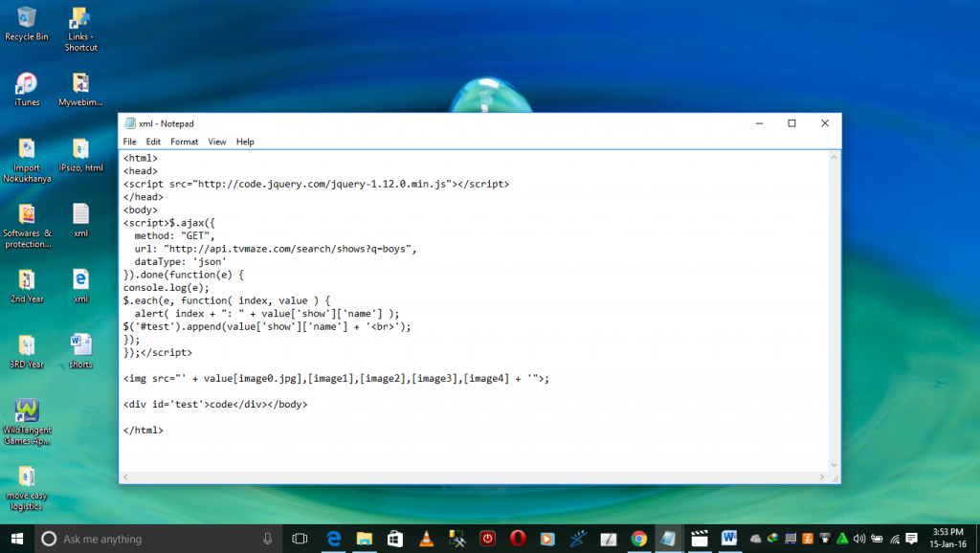
Task: Open the clapperboard video app on the taskbar
Action: pyautogui.click(x=700, y=539)
